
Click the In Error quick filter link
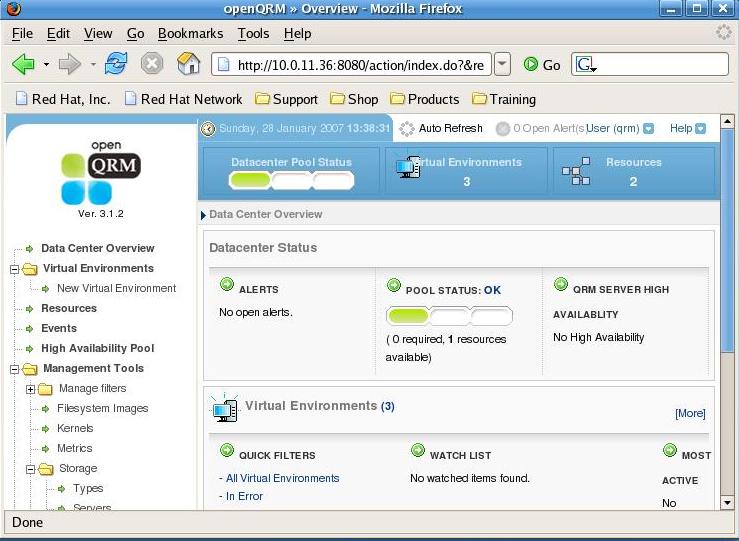coord(244,496)
